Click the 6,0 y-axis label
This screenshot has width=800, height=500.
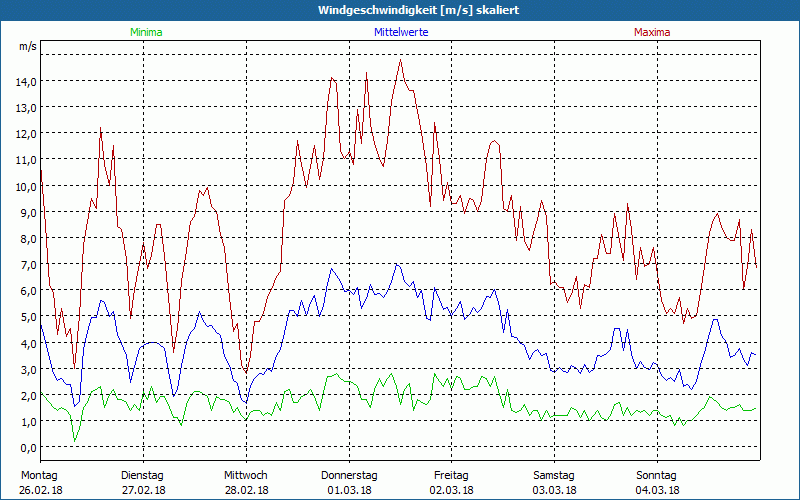point(29,291)
